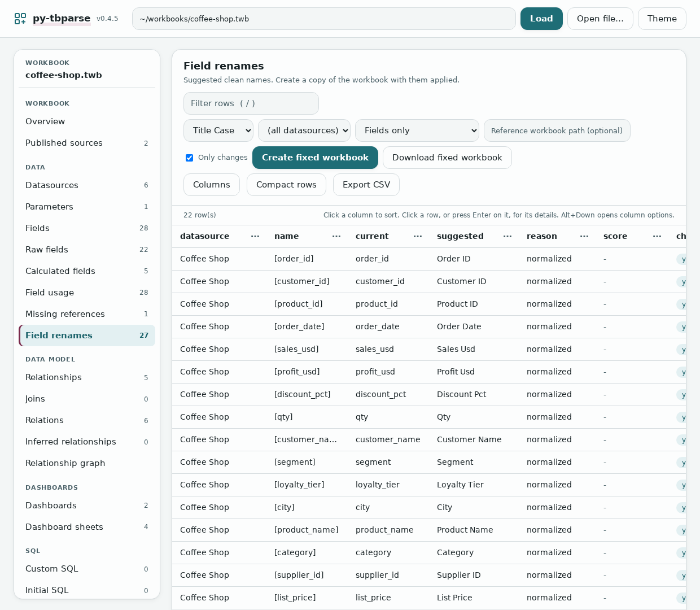
Task: Toggle the Only changes checkbox
Action: tap(190, 158)
